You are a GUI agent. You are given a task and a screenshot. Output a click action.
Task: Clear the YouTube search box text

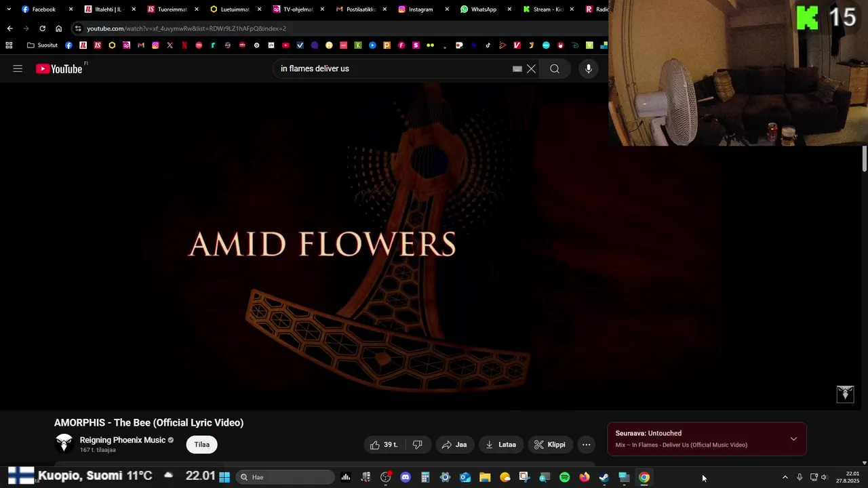(531, 68)
